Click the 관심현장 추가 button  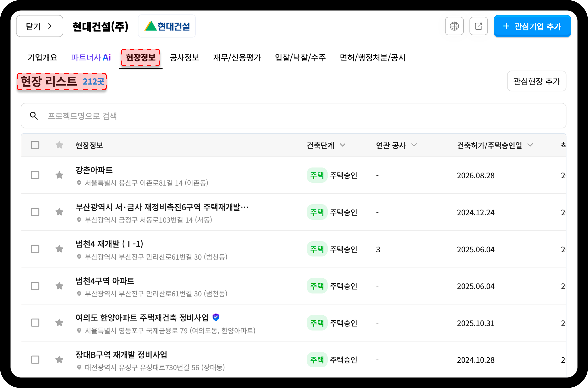[x=537, y=81]
